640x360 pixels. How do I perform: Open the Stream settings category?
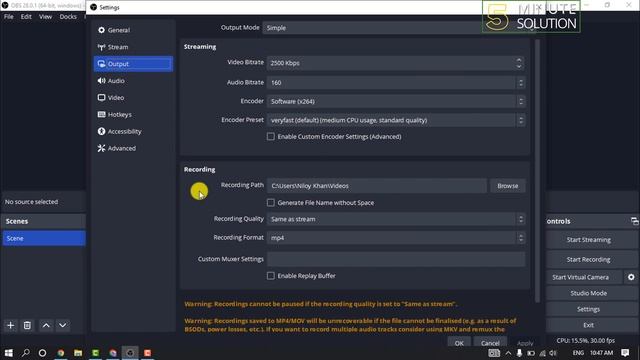133,47
